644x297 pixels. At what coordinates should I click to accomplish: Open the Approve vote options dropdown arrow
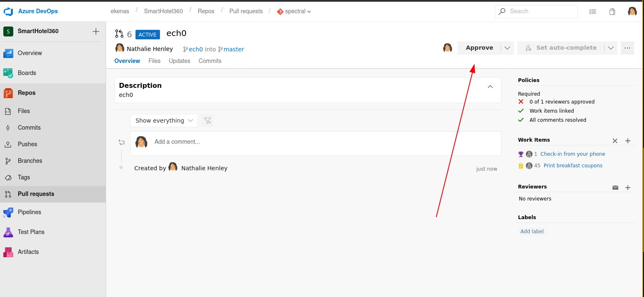tap(507, 48)
